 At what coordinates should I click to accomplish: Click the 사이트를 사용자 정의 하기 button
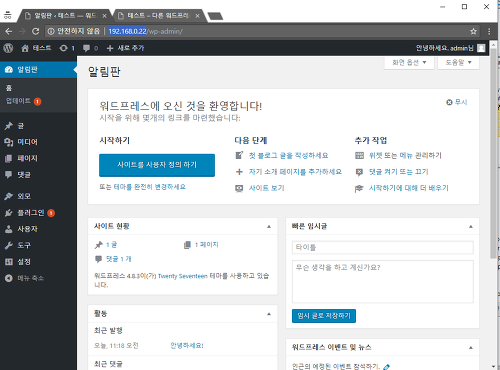coord(157,165)
